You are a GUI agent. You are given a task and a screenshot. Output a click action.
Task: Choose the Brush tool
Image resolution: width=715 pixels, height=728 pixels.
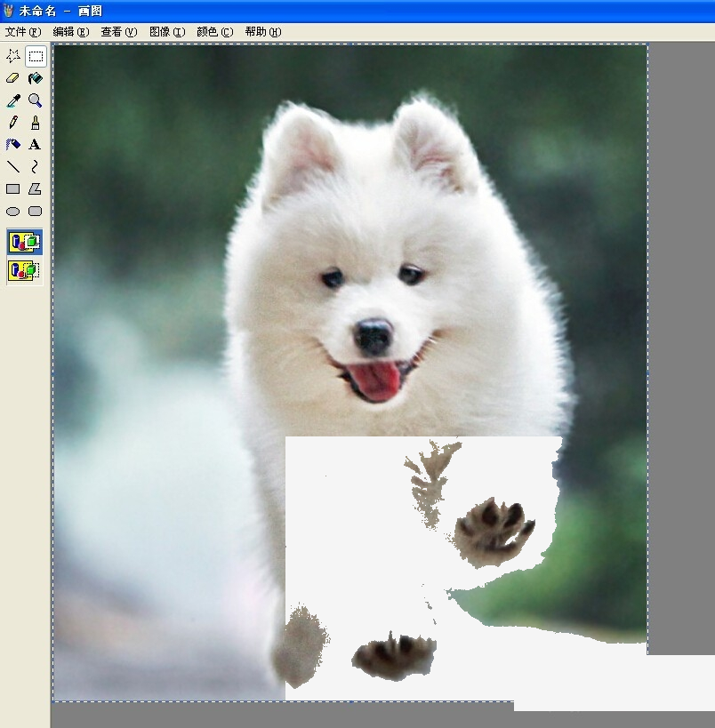click(36, 123)
